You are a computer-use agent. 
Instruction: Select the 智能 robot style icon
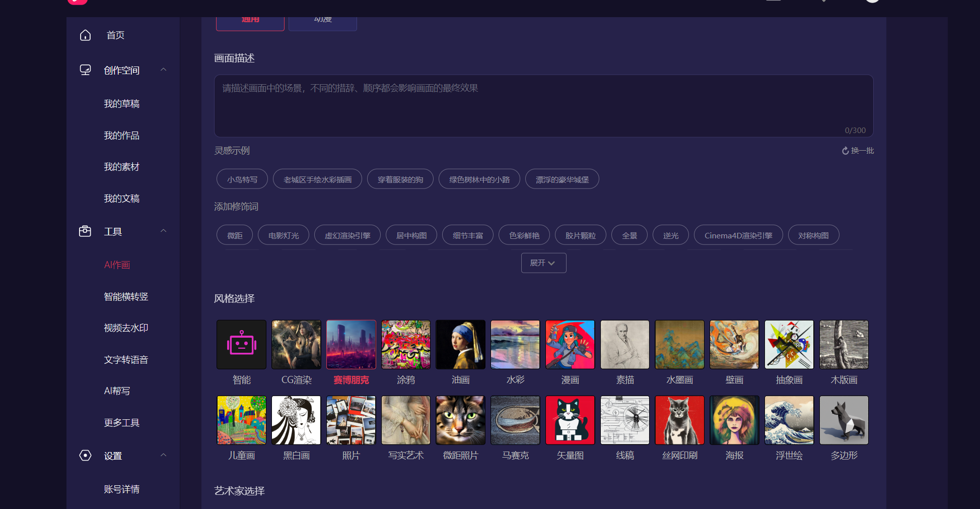[x=242, y=345]
